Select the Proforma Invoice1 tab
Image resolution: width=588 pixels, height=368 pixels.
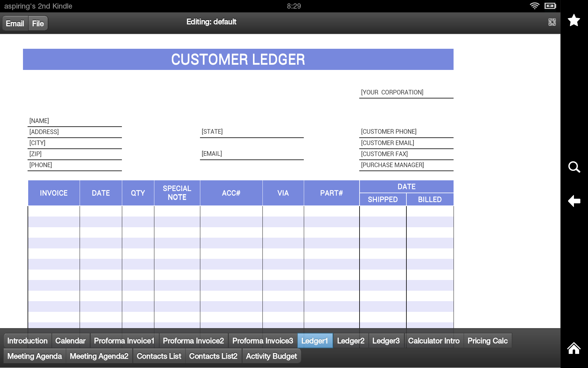pyautogui.click(x=124, y=340)
